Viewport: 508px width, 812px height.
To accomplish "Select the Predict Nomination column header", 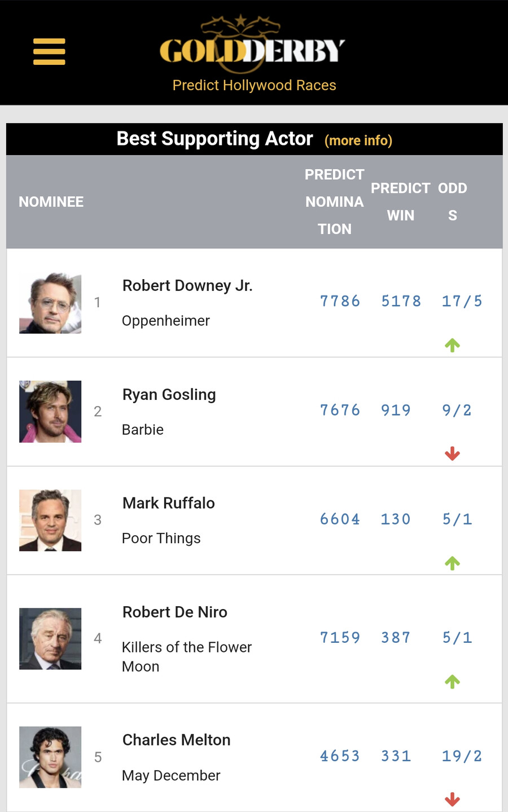I will pyautogui.click(x=335, y=202).
